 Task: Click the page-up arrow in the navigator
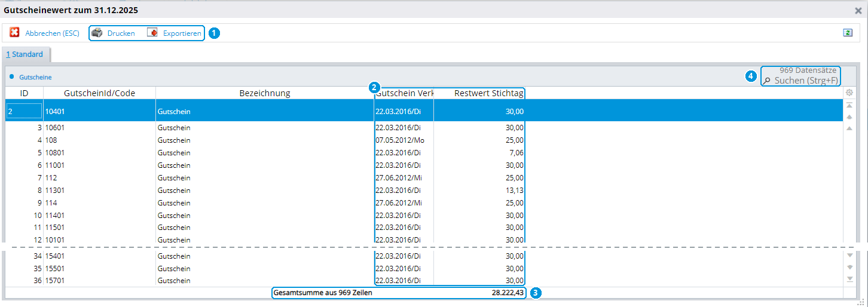pyautogui.click(x=849, y=117)
